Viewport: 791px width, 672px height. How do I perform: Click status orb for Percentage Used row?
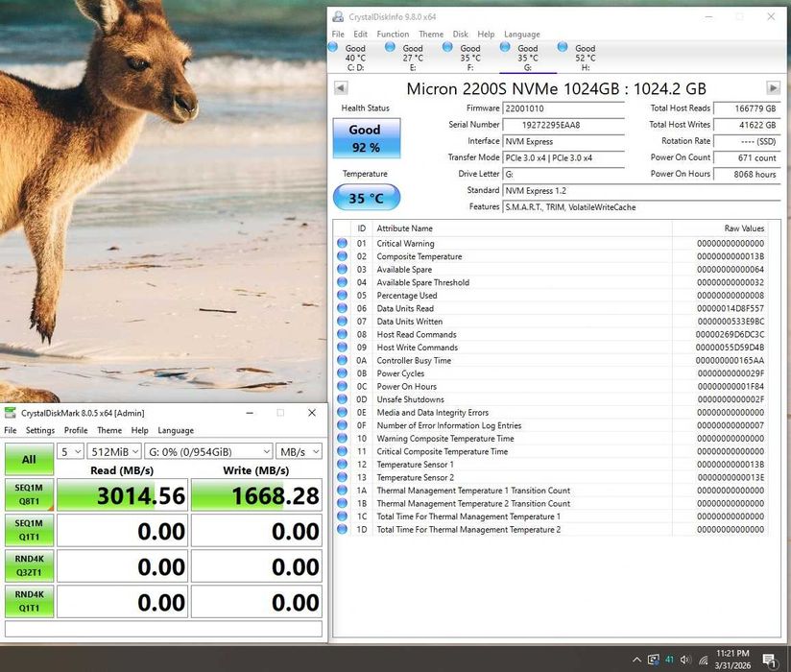(342, 295)
